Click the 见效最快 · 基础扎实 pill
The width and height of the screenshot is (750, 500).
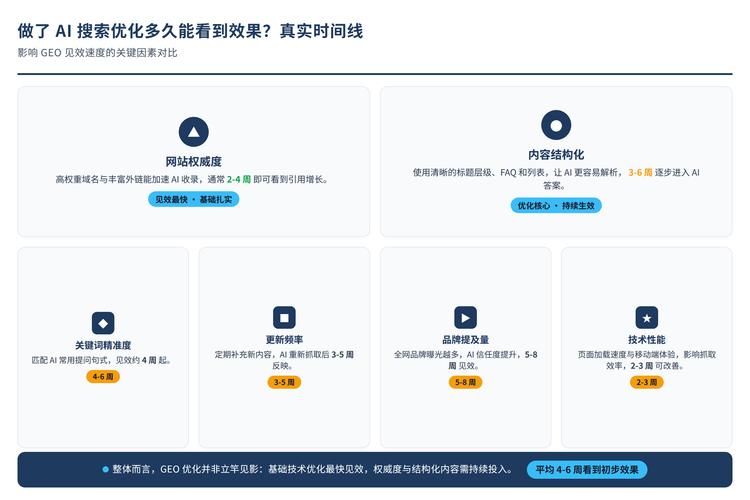point(194,199)
